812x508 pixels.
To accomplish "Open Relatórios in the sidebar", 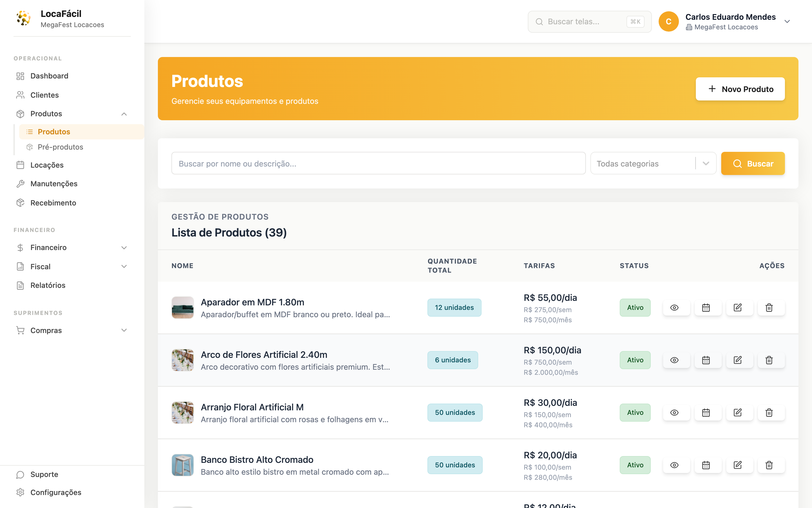I will pos(72,285).
